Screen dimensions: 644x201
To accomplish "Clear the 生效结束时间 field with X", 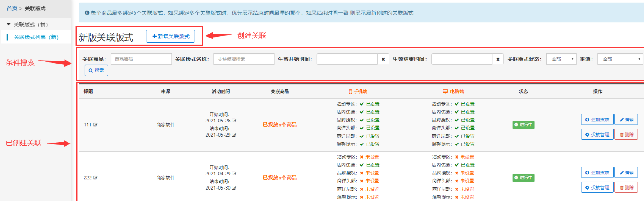I will tap(498, 59).
